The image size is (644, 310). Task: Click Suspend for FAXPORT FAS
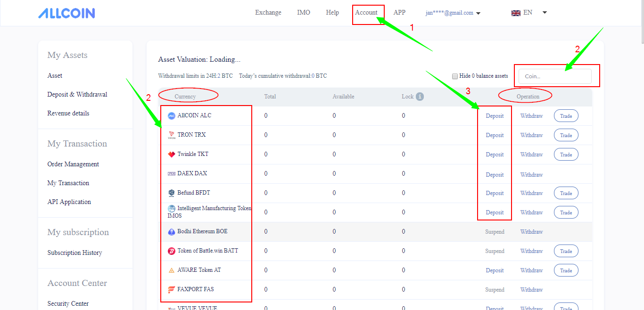coord(495,290)
